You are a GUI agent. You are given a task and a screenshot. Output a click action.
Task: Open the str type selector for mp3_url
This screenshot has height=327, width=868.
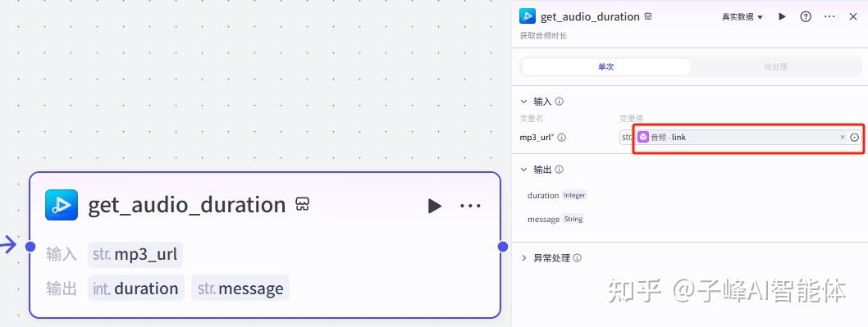[627, 137]
